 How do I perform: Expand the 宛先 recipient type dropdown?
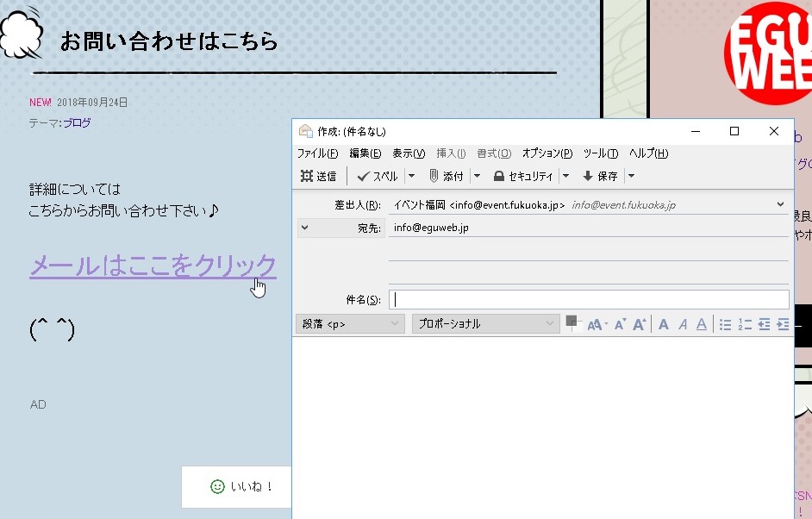pyautogui.click(x=306, y=228)
